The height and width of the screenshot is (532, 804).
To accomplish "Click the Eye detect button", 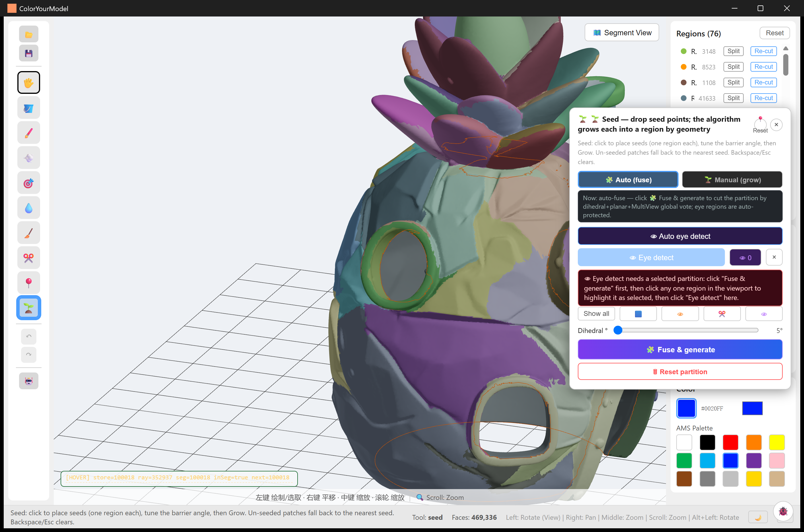I will (x=651, y=258).
